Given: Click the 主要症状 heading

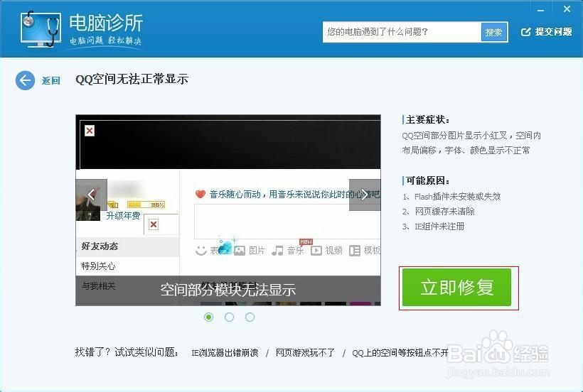Looking at the screenshot, I should pos(428,120).
